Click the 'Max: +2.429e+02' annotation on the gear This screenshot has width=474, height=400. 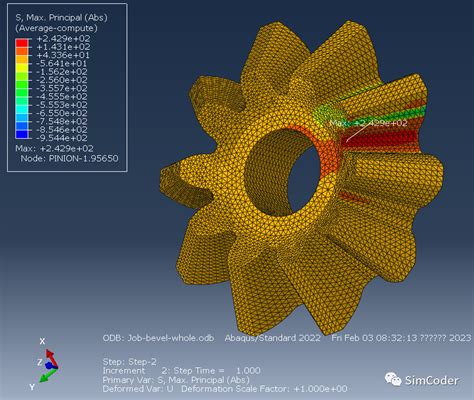tap(368, 123)
